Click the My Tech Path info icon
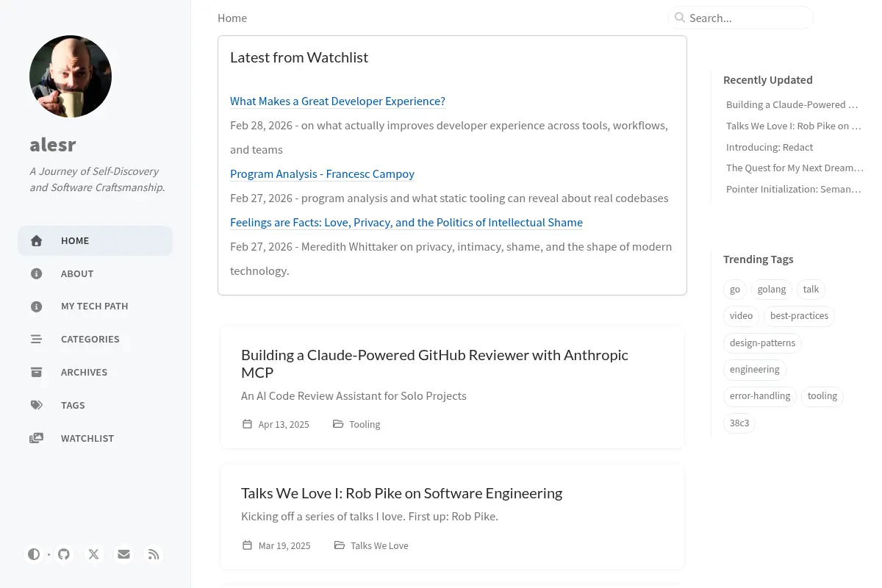The image size is (882, 588). tap(36, 306)
